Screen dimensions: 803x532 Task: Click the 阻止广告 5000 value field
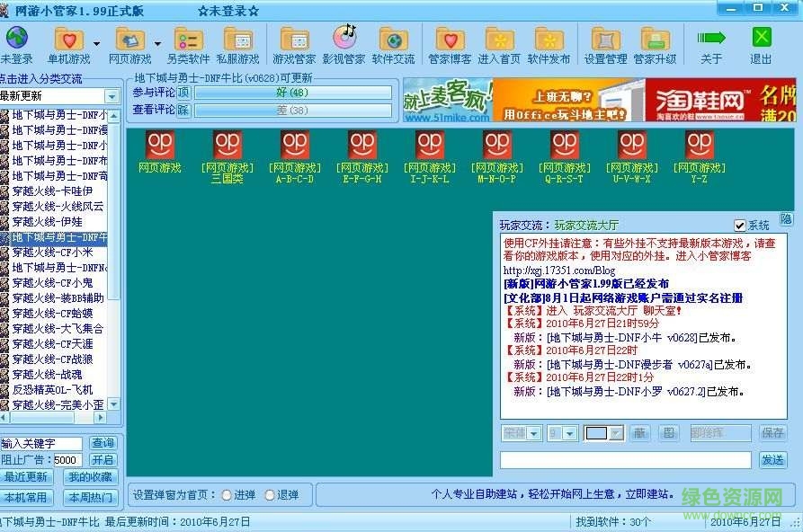point(67,460)
